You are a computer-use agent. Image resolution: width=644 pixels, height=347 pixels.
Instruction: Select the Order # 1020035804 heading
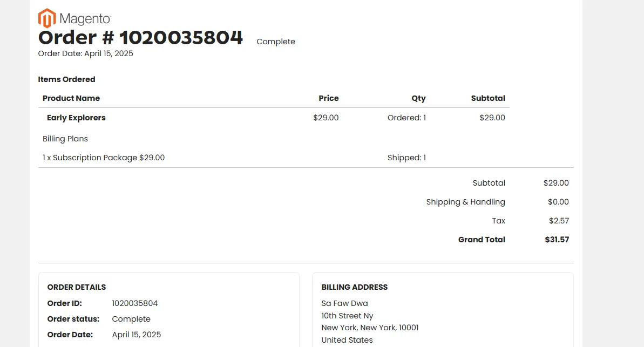[x=140, y=37]
